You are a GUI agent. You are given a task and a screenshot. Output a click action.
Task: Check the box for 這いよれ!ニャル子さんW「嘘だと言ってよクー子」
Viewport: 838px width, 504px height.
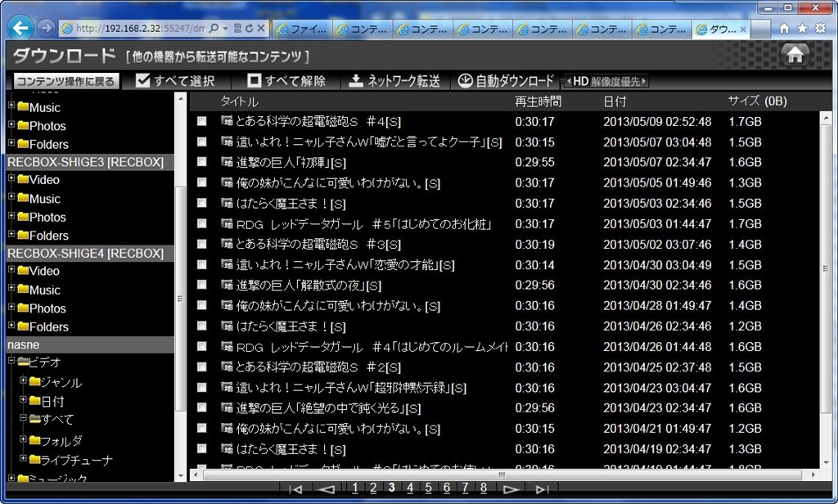pyautogui.click(x=201, y=142)
